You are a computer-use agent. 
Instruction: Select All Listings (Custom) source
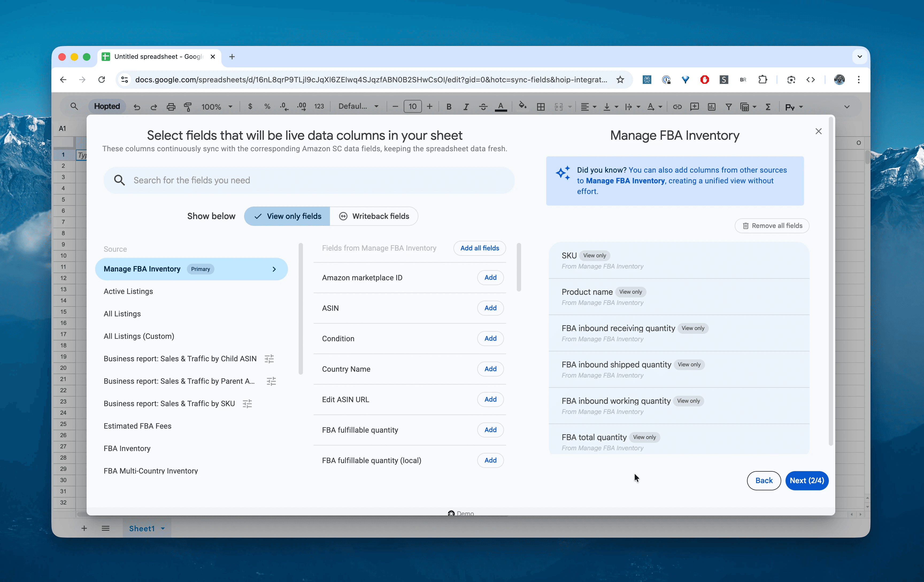pyautogui.click(x=138, y=336)
